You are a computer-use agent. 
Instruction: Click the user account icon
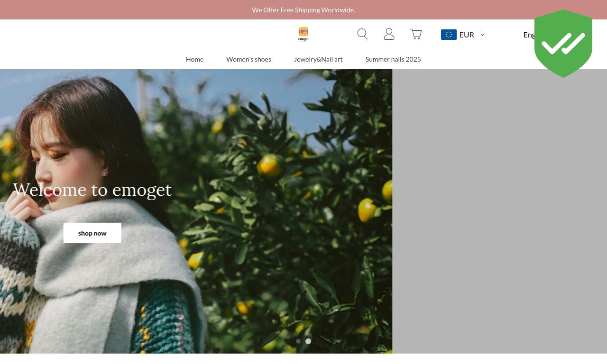(x=389, y=34)
